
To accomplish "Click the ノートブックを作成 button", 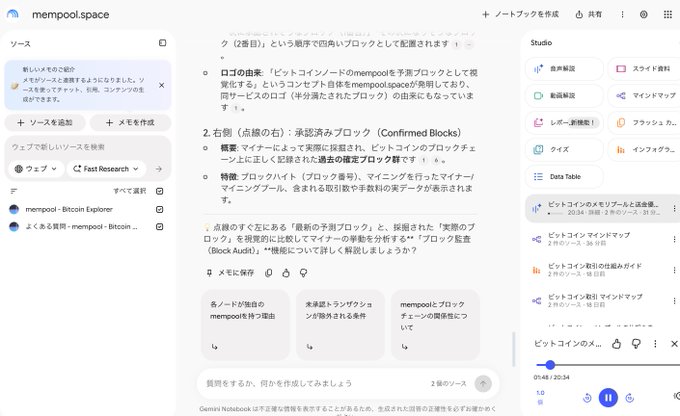I will click(520, 14).
